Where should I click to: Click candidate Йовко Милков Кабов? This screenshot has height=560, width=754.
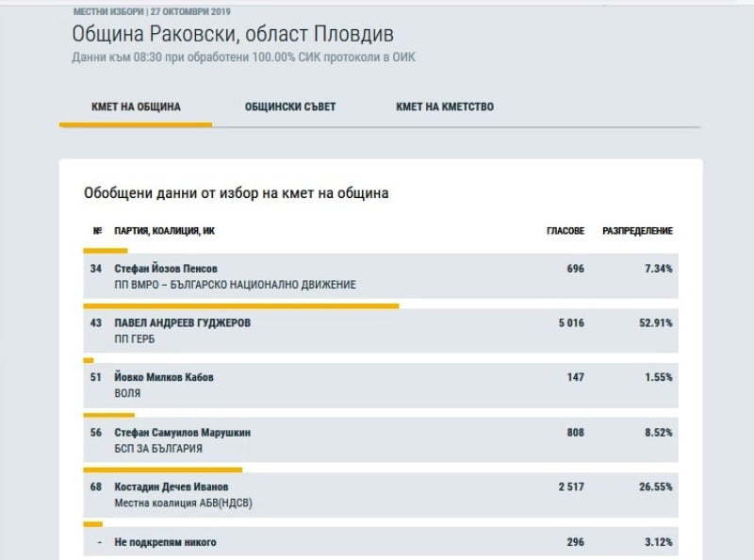pyautogui.click(x=163, y=377)
